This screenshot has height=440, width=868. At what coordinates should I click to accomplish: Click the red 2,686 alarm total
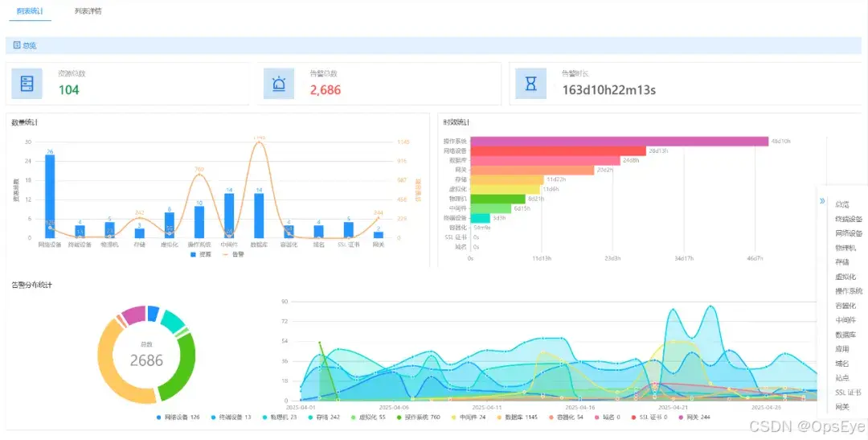coord(325,90)
